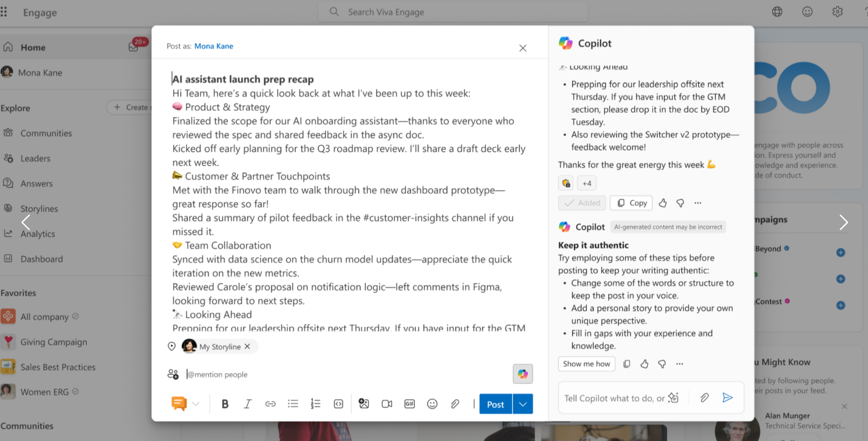Open Copilot from the composer icon
The image size is (868, 441).
pos(522,374)
